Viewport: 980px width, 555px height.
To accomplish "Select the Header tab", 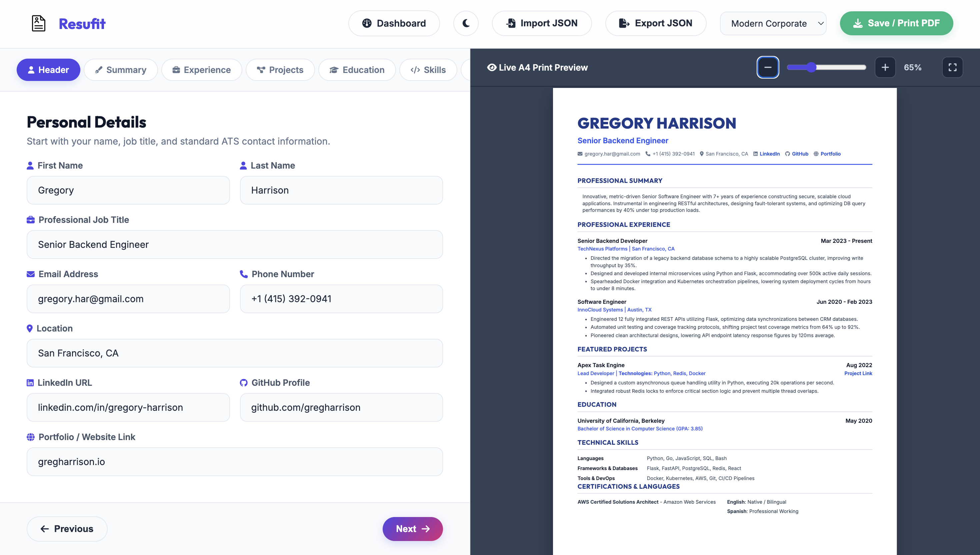I will click(48, 70).
